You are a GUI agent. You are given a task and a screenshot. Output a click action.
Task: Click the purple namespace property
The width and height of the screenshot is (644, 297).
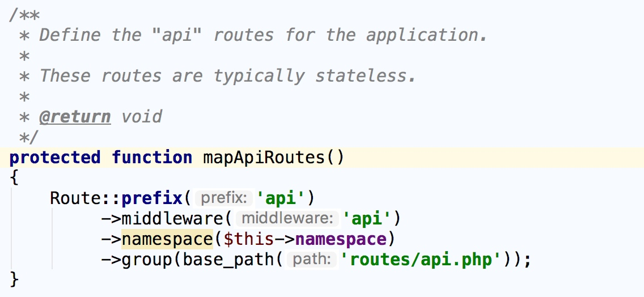tap(341, 239)
